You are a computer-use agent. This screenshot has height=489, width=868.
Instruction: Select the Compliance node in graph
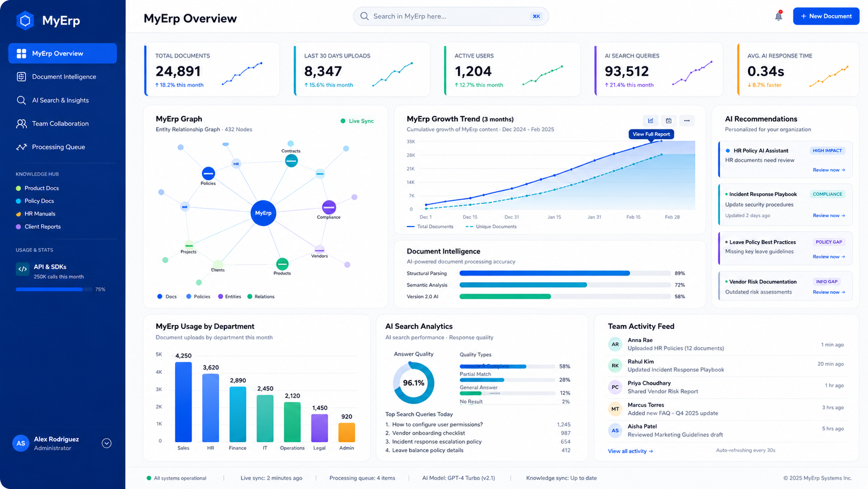329,207
